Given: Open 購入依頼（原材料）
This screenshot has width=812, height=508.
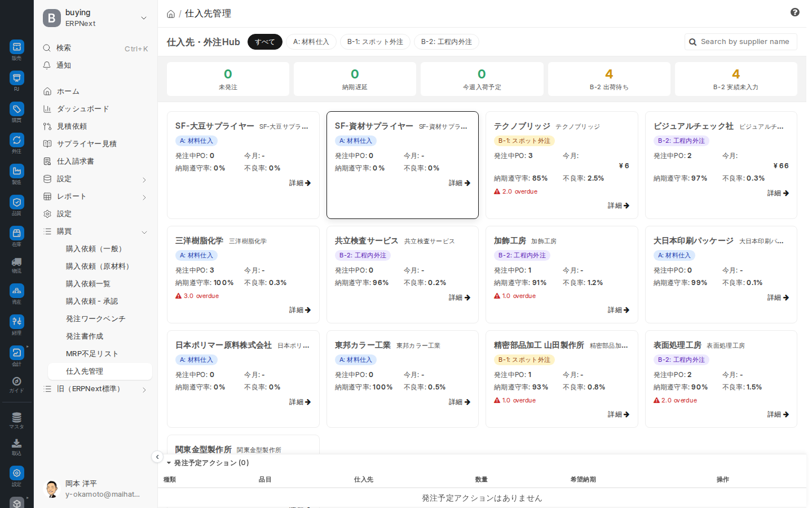Looking at the screenshot, I should pos(100,266).
